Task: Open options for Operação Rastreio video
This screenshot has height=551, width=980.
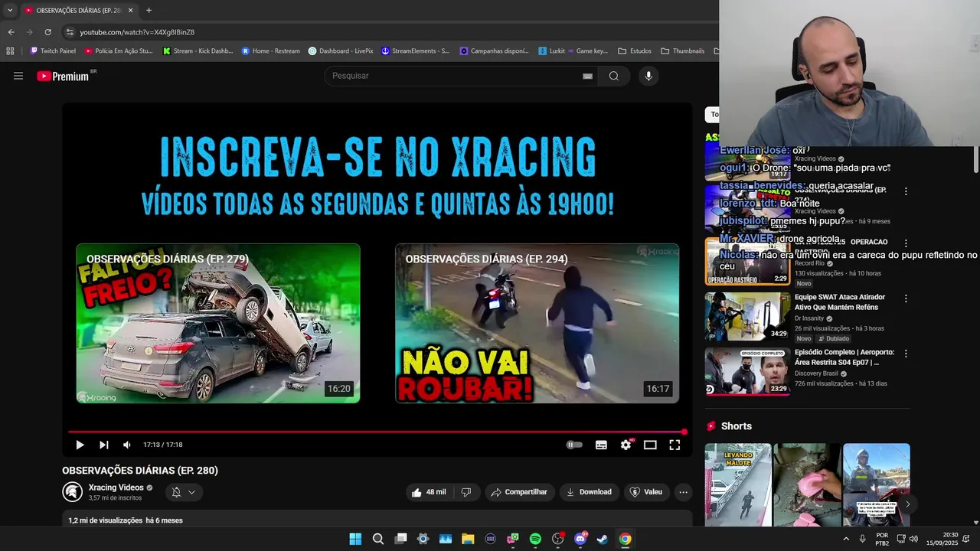Action: pos(906,243)
